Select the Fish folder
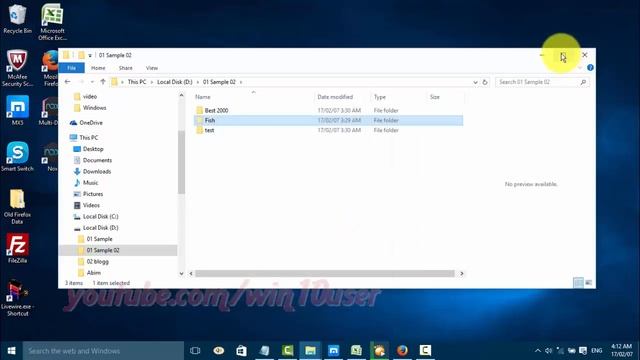This screenshot has width=640, height=360. [328, 120]
